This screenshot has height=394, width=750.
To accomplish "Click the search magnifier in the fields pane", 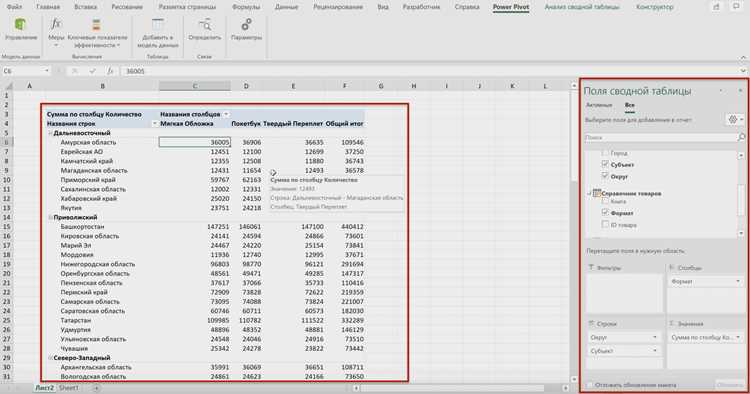I will [741, 137].
